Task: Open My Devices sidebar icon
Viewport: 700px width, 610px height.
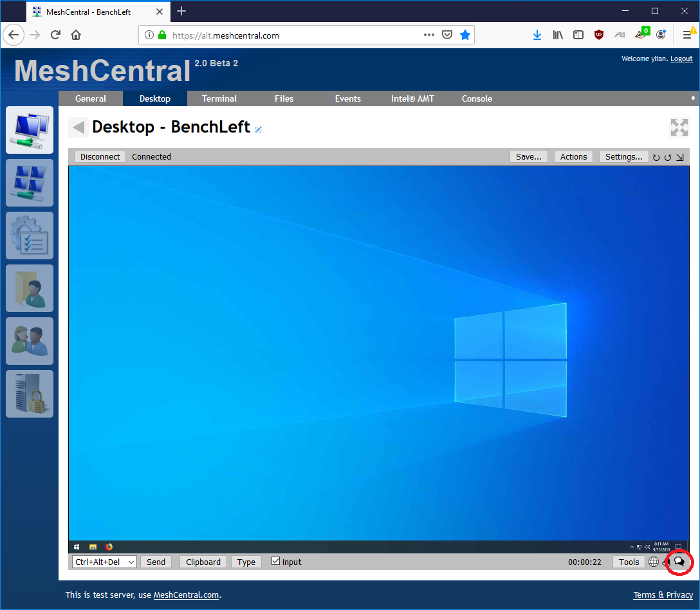Action: coord(30,130)
